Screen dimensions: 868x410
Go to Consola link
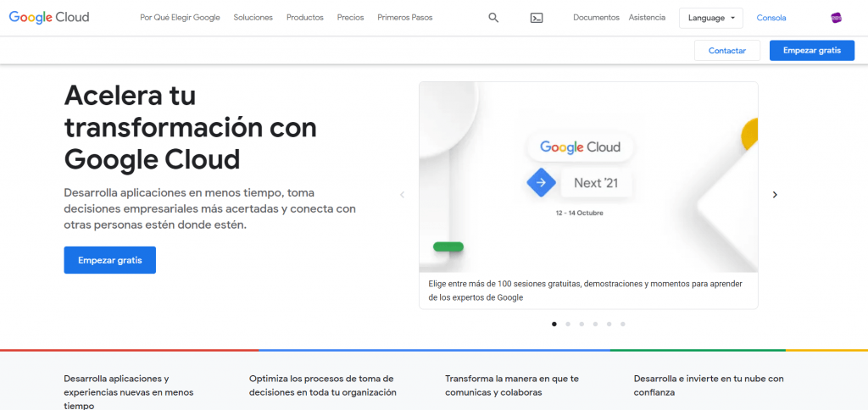coord(771,18)
